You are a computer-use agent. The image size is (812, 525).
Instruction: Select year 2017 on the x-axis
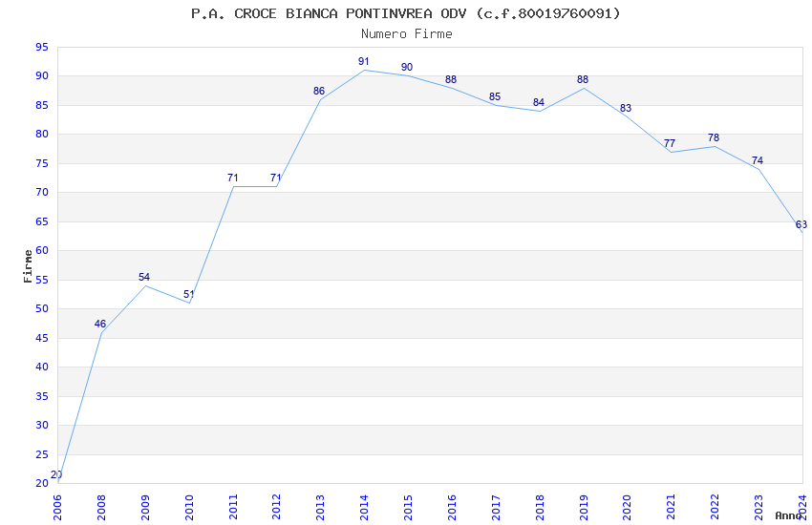496,507
